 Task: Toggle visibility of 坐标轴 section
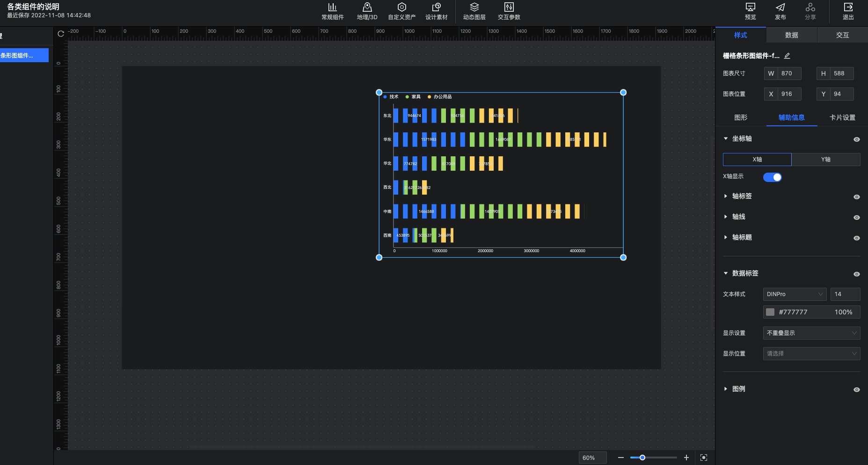(x=856, y=139)
